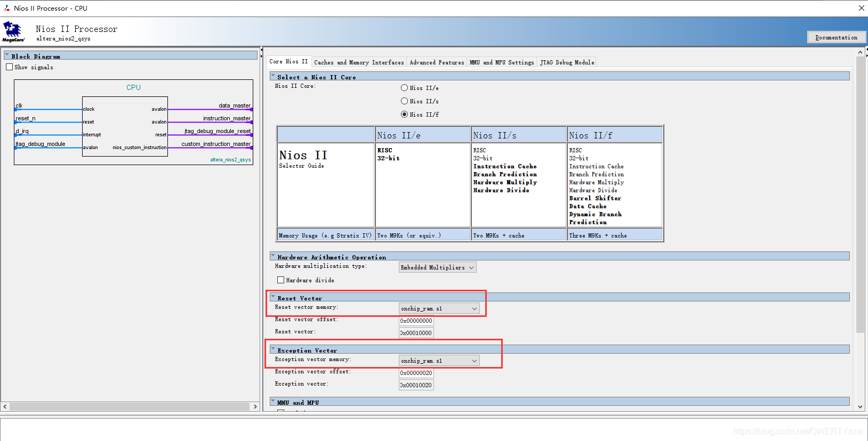Click the Nios II Selector Guide cell
This screenshot has width=868, height=441.
coord(326,185)
